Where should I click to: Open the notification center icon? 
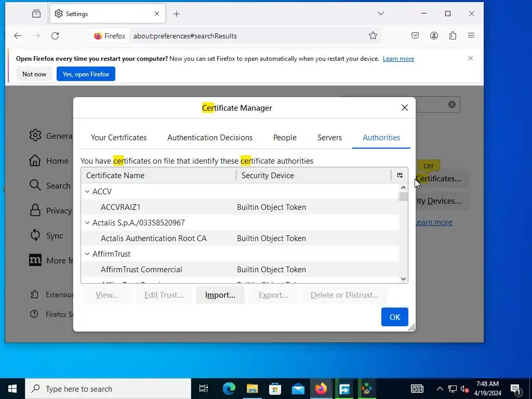pyautogui.click(x=515, y=389)
